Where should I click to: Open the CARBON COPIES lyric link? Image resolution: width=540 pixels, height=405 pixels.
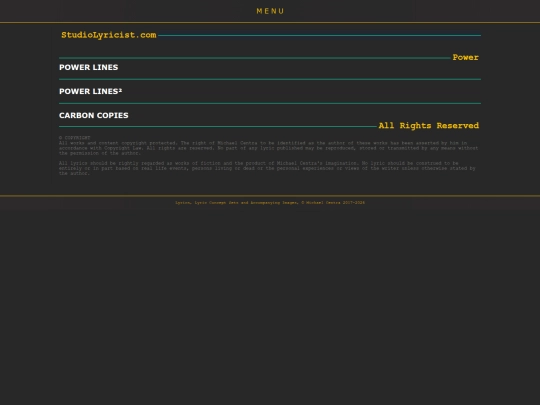click(x=94, y=115)
